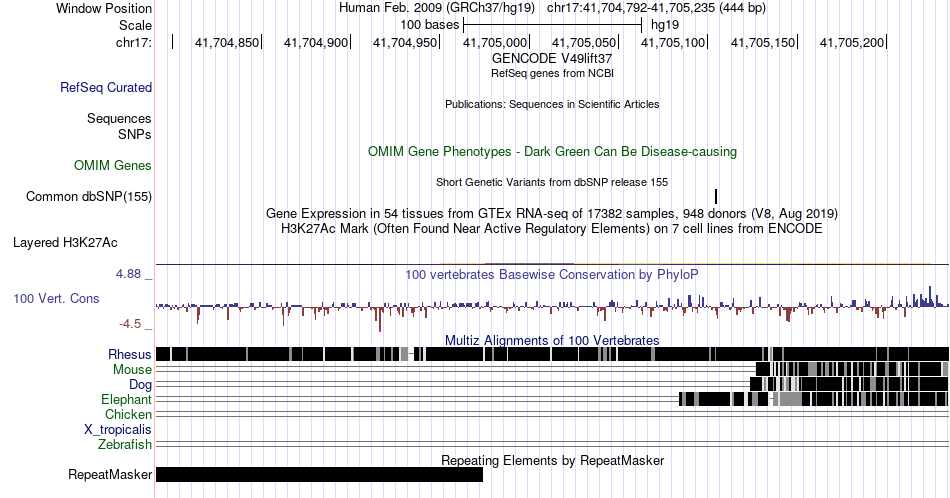This screenshot has height=498, width=950.
Task: Click the SNPs track label
Action: point(135,134)
